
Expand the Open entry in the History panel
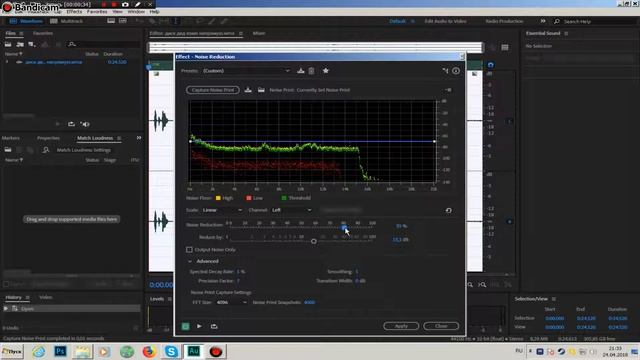pos(6,309)
